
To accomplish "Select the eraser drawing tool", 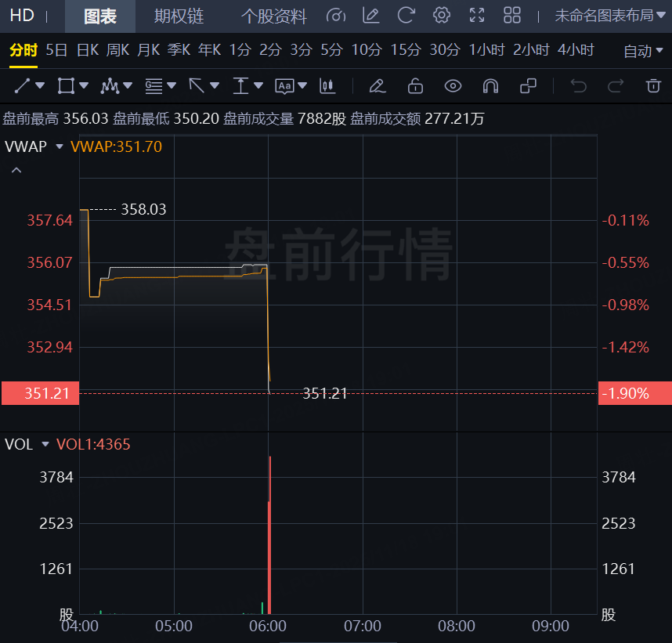I will coord(377,85).
